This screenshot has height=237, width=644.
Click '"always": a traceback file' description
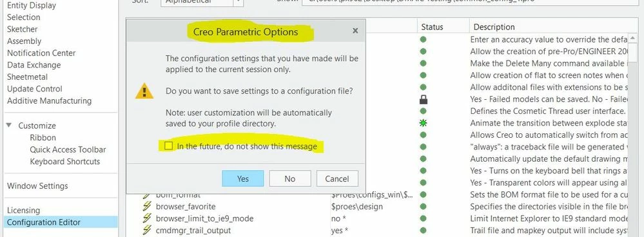coord(549,147)
